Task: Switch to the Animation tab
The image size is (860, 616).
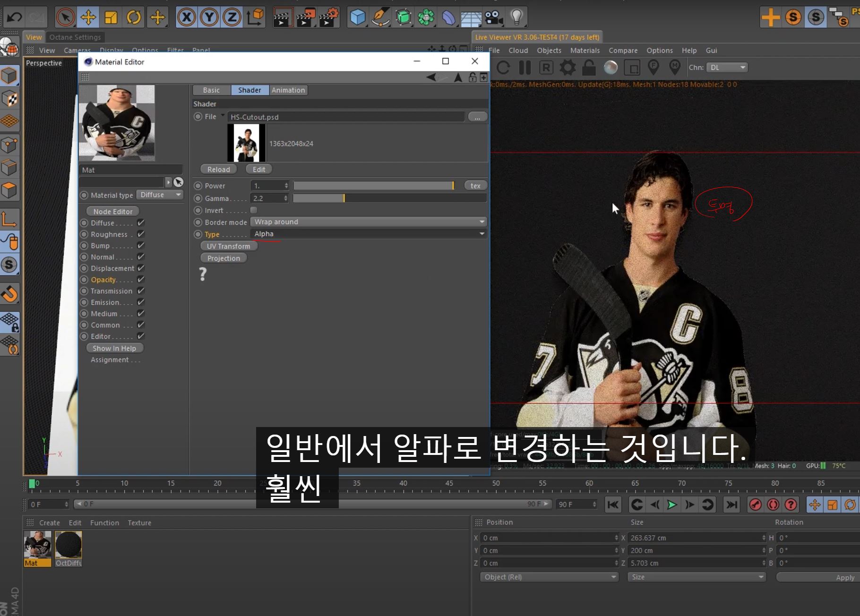Action: tap(288, 90)
